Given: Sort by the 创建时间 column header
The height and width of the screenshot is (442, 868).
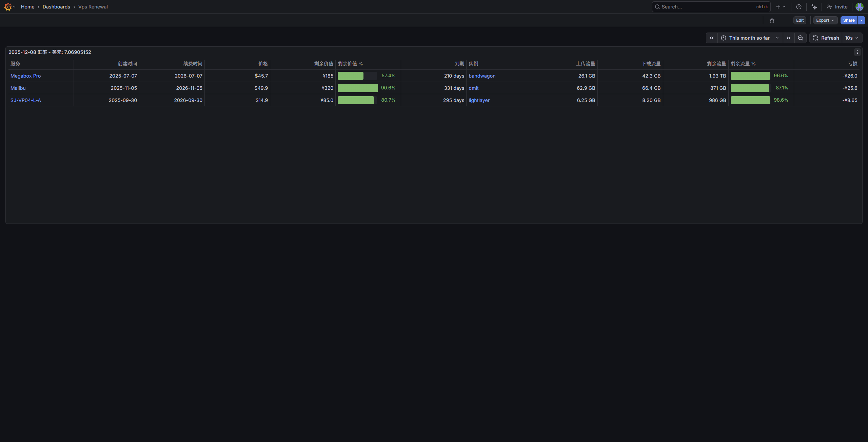Looking at the screenshot, I should click(127, 64).
